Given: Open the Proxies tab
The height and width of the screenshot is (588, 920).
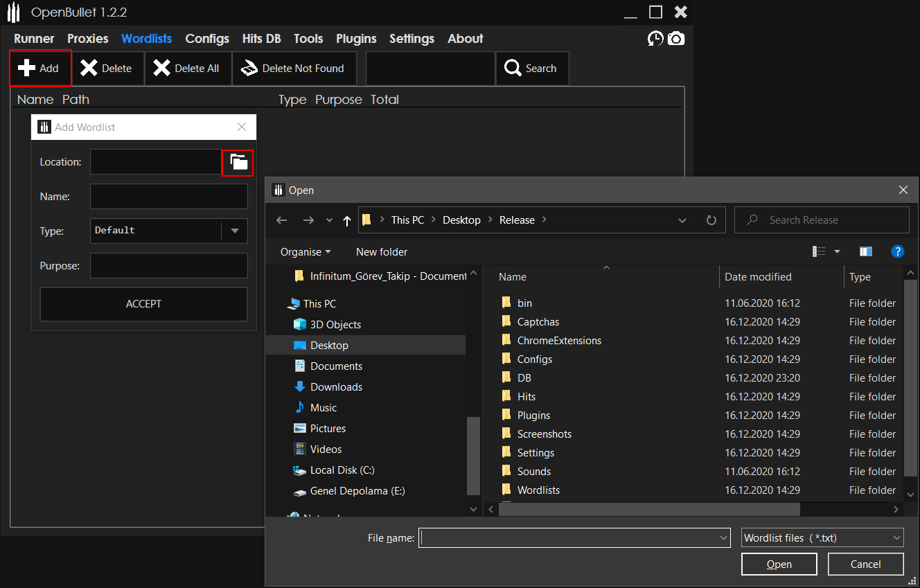Looking at the screenshot, I should point(88,39).
